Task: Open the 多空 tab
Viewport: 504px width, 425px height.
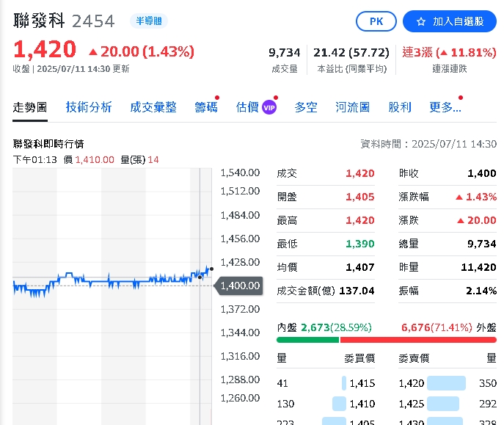Action: pyautogui.click(x=306, y=107)
